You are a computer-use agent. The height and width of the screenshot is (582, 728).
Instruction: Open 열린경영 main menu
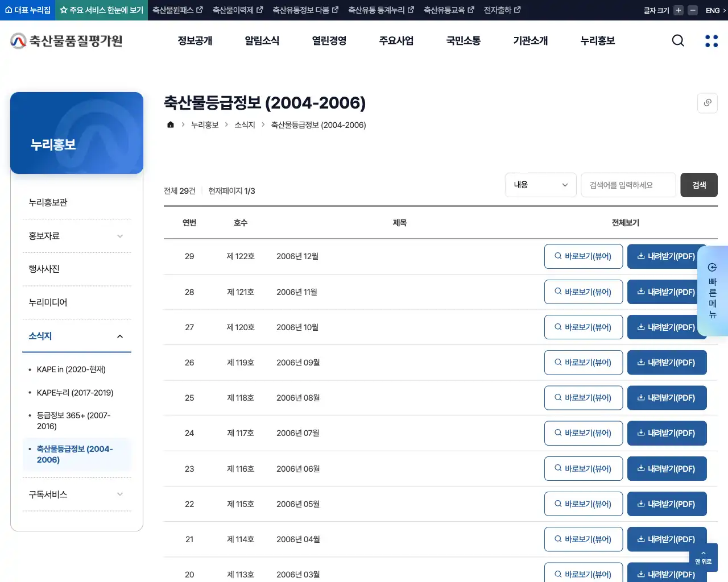point(329,41)
